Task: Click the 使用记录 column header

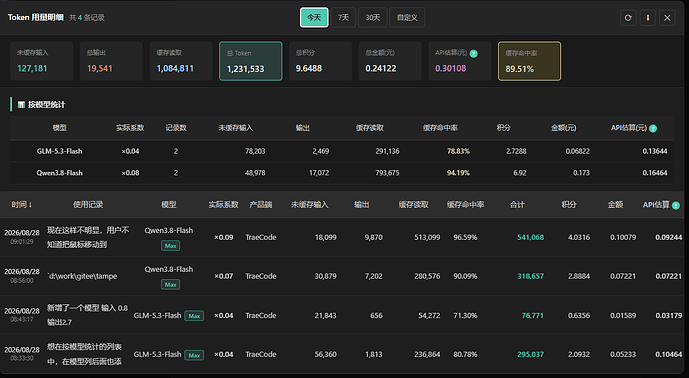Action: 88,205
